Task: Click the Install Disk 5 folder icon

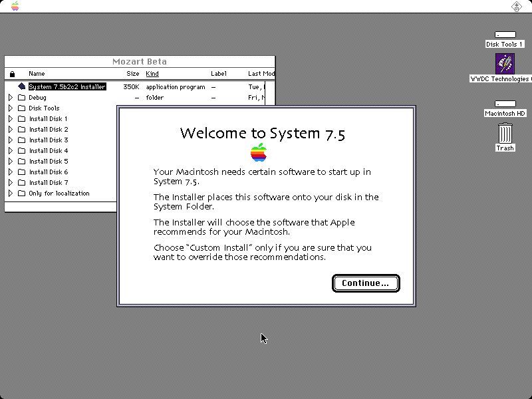Action: click(22, 161)
